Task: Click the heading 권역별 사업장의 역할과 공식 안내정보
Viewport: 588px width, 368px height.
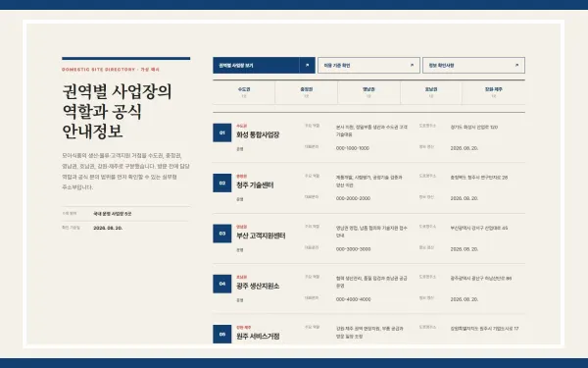Action: click(117, 112)
